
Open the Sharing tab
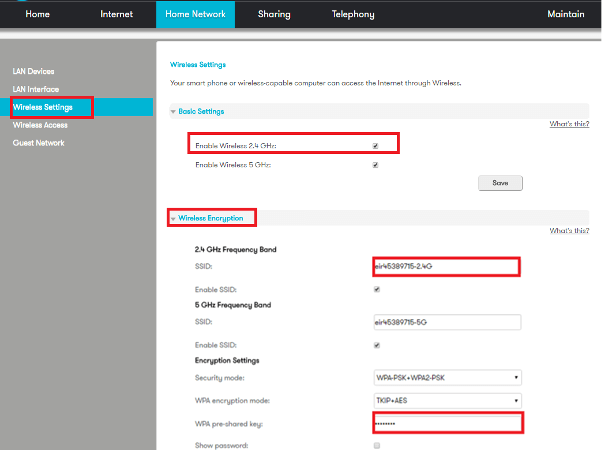tap(273, 14)
